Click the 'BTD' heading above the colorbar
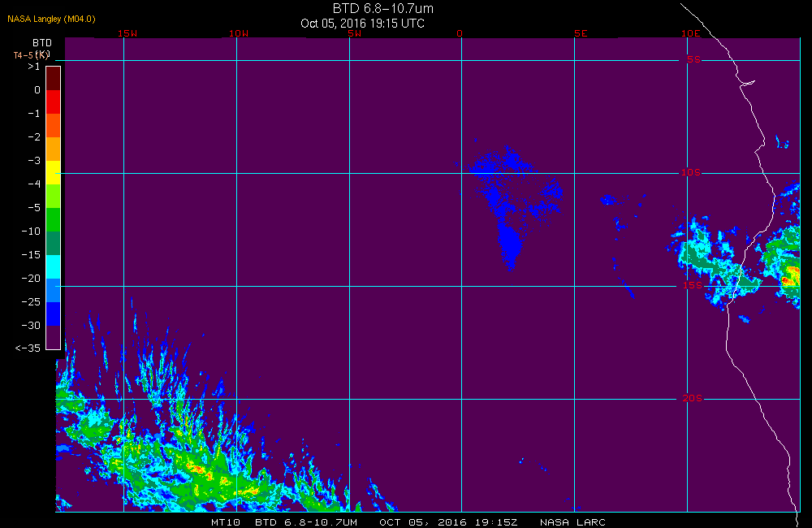Image resolution: width=812 pixels, height=528 pixels. [42, 43]
